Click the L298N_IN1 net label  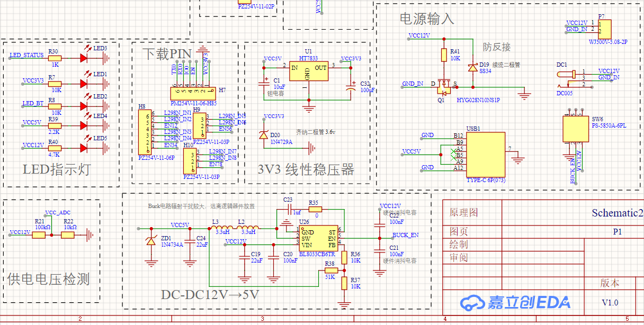178,113
